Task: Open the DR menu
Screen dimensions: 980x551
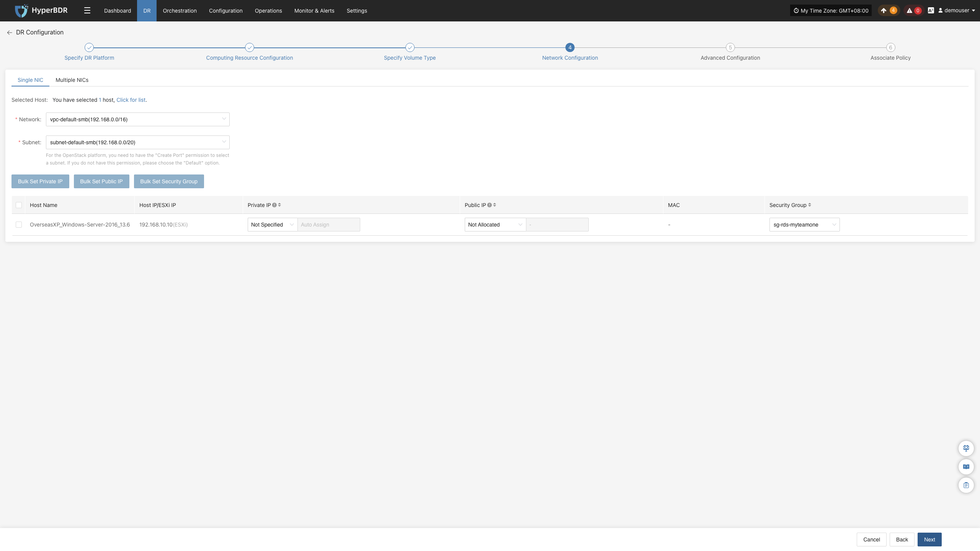Action: click(147, 11)
